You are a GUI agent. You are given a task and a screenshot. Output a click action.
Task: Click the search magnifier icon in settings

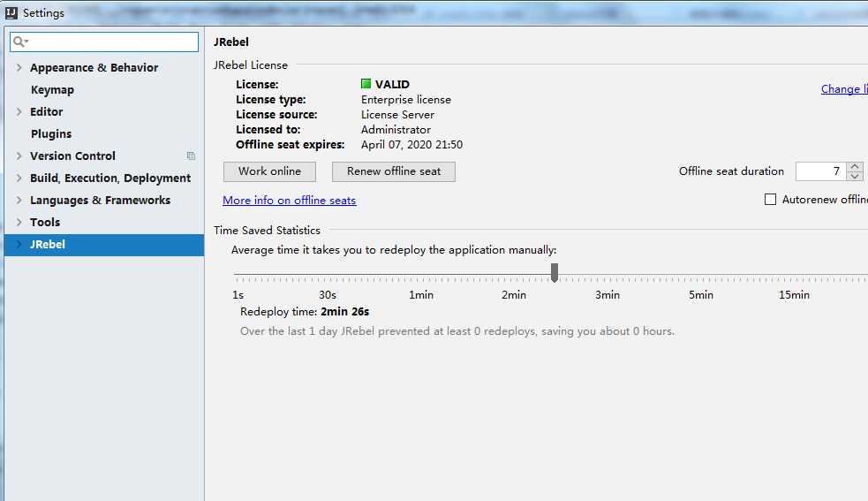click(20, 42)
